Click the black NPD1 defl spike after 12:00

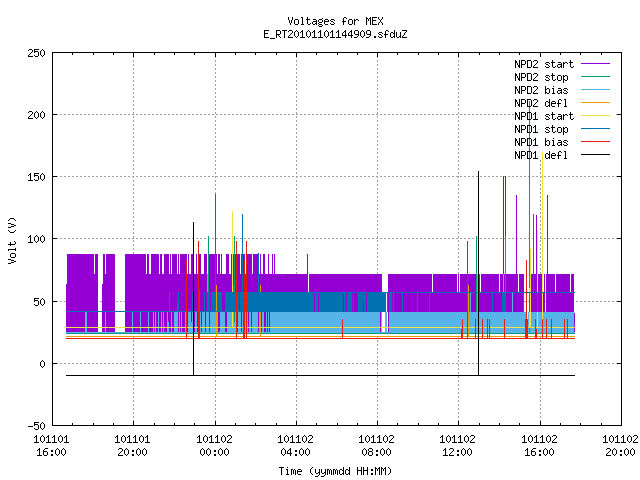478,273
